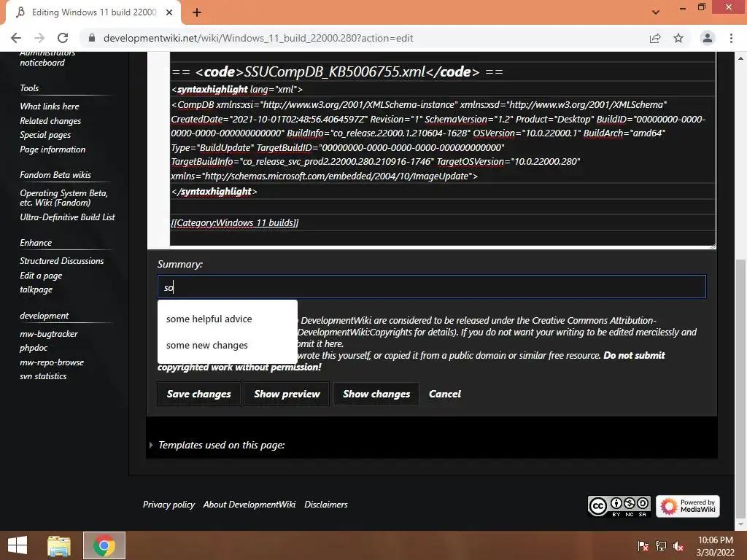Open About DevelopmentWiki footer link
This screenshot has height=560, width=747.
tap(249, 505)
